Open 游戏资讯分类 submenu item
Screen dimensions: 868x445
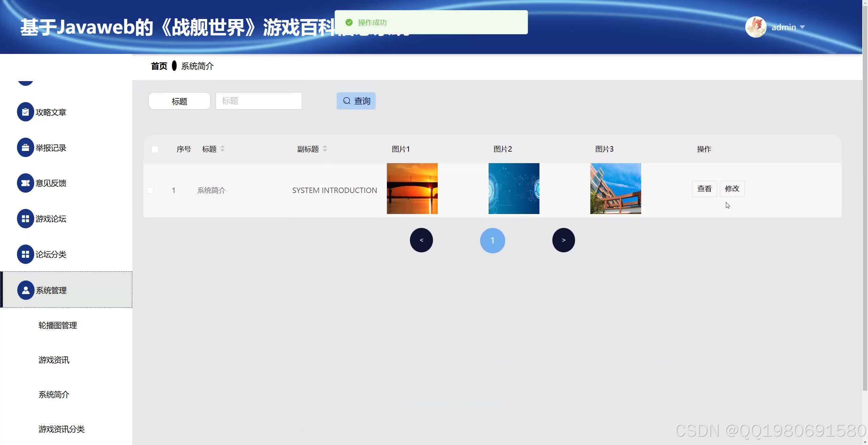tap(61, 429)
